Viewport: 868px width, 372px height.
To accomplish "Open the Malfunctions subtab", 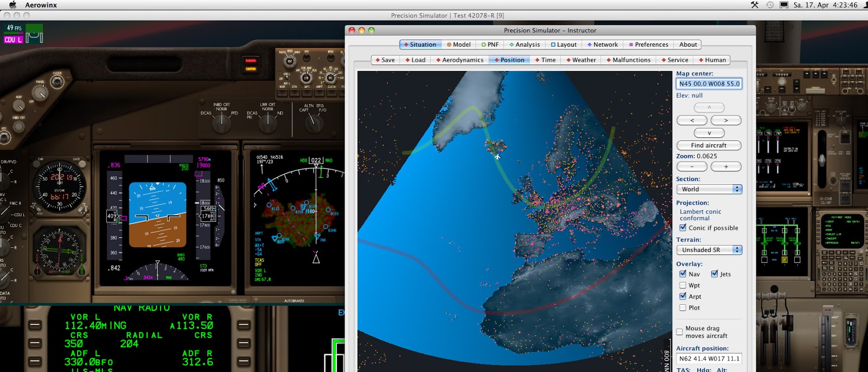I will pos(629,60).
